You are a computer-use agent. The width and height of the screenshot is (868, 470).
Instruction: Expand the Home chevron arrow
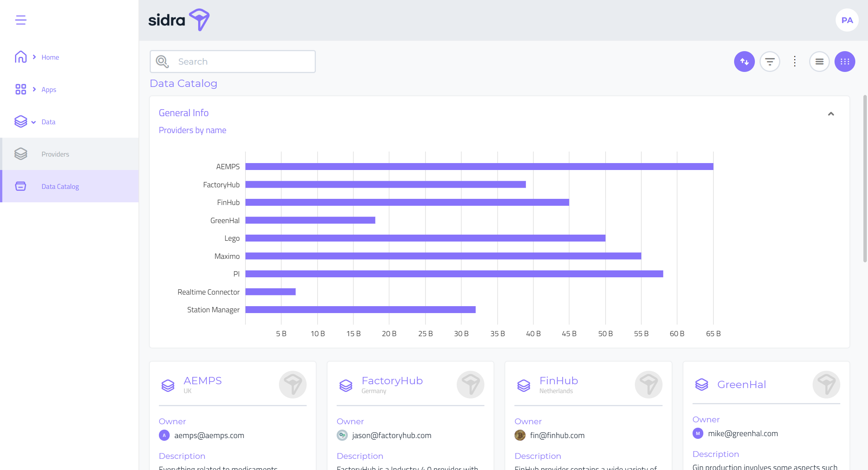tap(34, 57)
